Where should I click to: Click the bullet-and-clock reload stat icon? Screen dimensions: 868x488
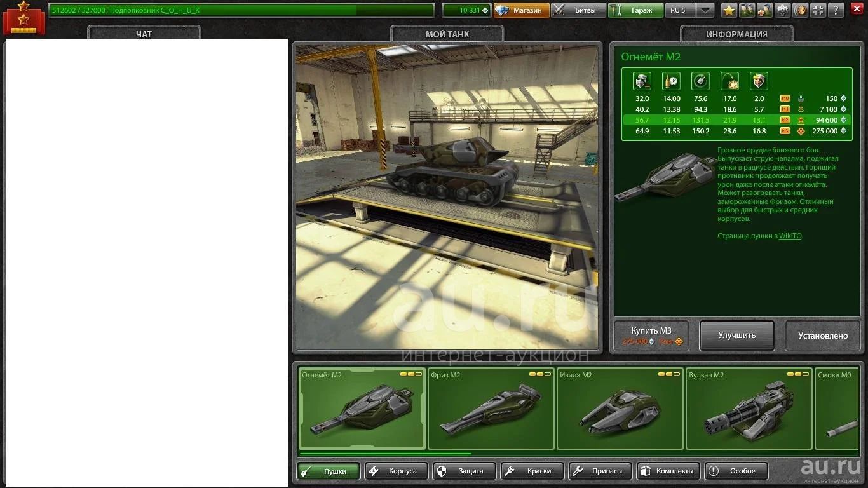coord(671,81)
